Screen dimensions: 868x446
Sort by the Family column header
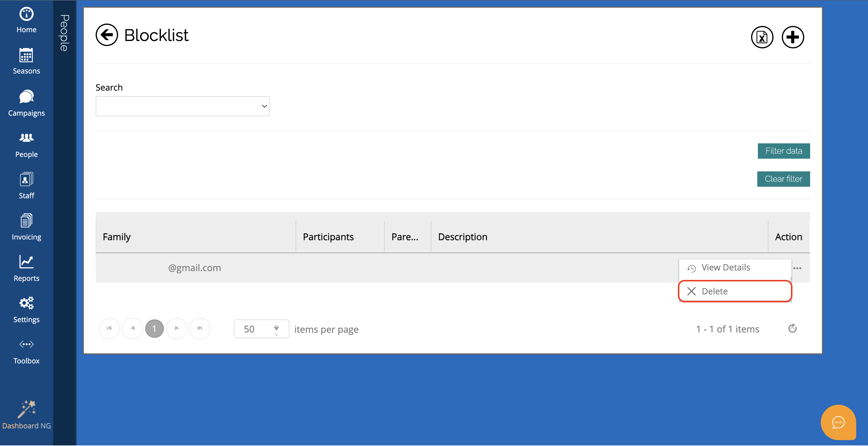[x=117, y=237]
